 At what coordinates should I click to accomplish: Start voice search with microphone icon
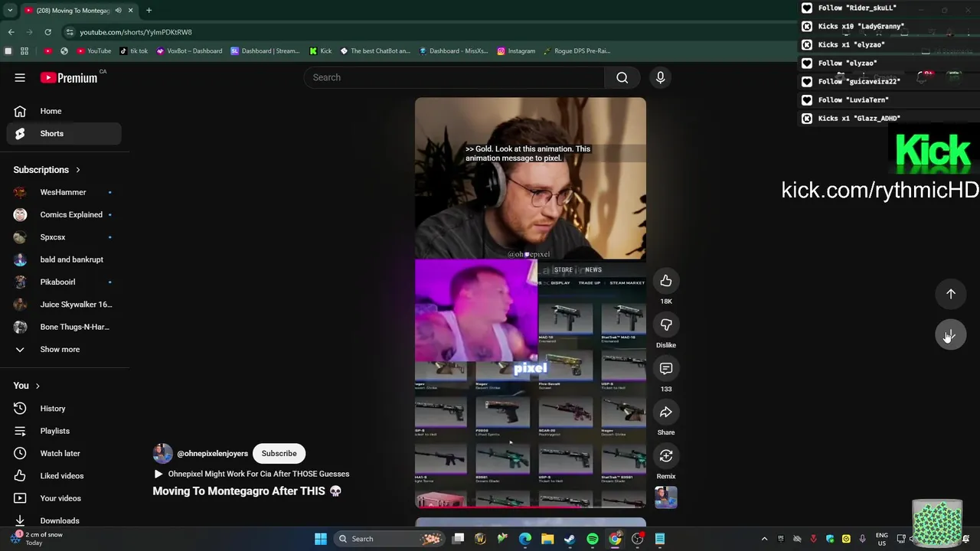click(660, 77)
